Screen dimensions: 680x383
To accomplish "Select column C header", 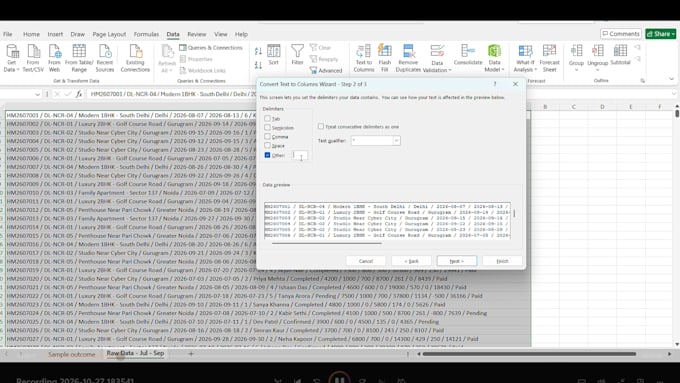I will coord(573,107).
